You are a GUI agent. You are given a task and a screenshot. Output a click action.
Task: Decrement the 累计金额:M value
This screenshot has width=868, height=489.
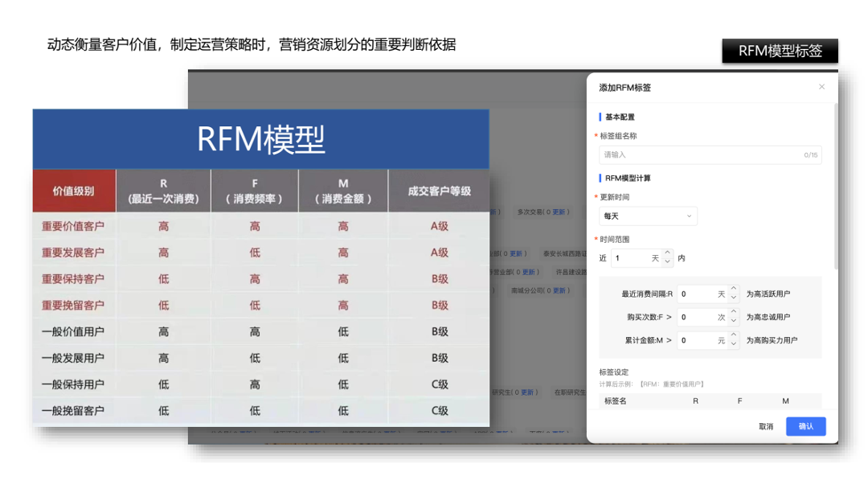[733, 344]
